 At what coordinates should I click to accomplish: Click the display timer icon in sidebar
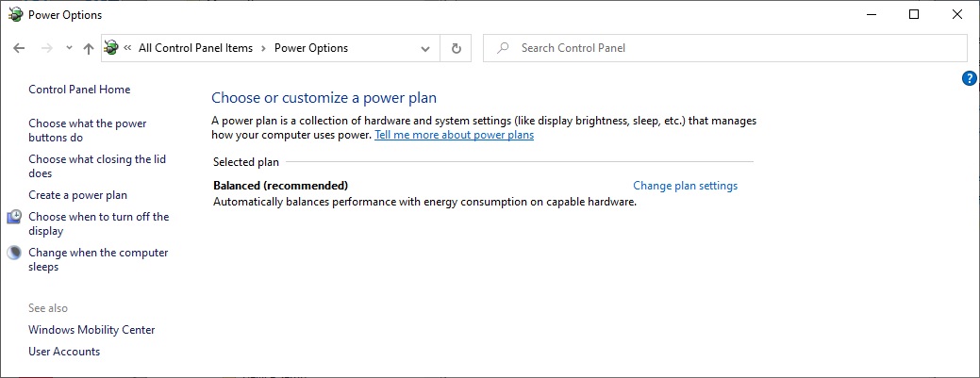point(14,217)
